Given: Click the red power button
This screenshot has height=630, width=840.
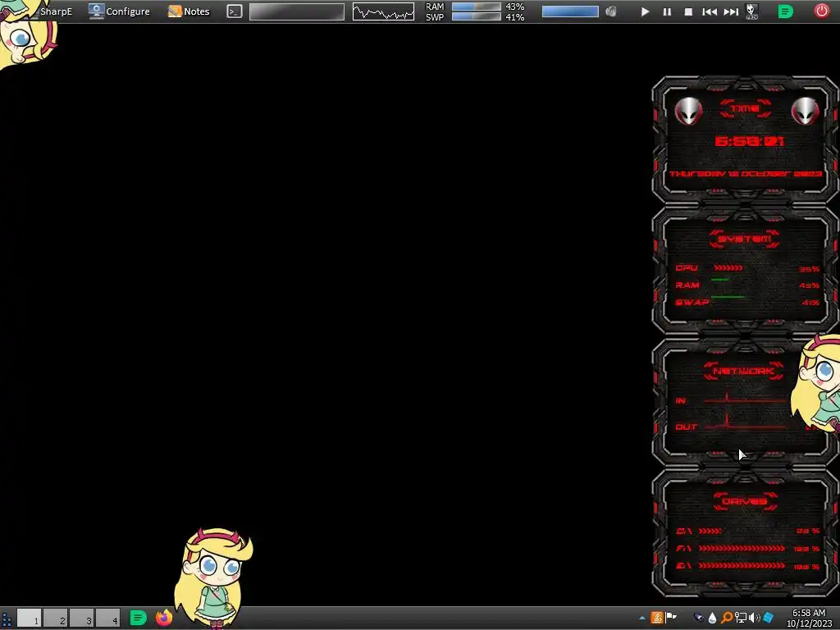Looking at the screenshot, I should tap(822, 11).
